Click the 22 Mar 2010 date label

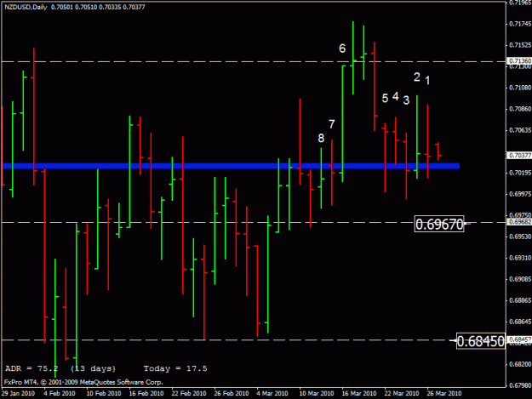click(x=402, y=393)
